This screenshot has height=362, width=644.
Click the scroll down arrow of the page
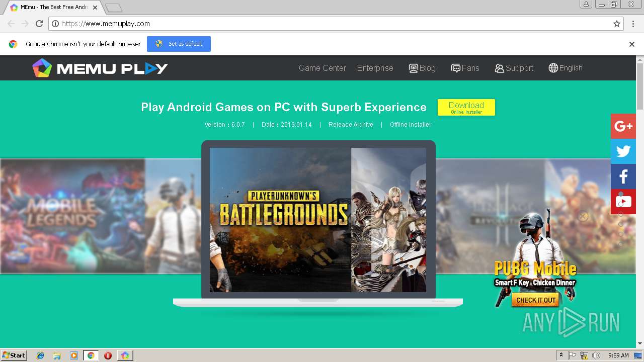pos(640,344)
